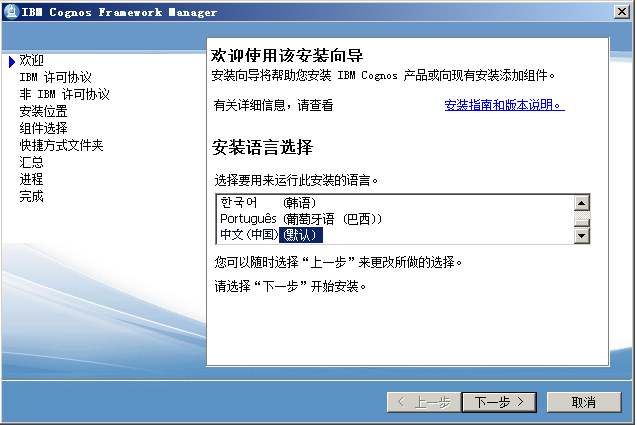Click the 安装语言选择 heading
The height and width of the screenshot is (425, 637).
[x=262, y=147]
